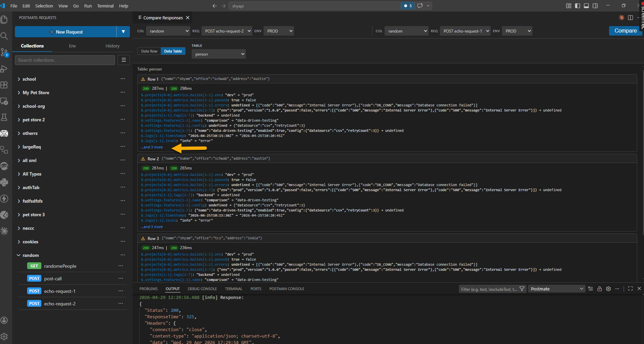Open more options for school collection
The image size is (644, 344).
point(123,79)
